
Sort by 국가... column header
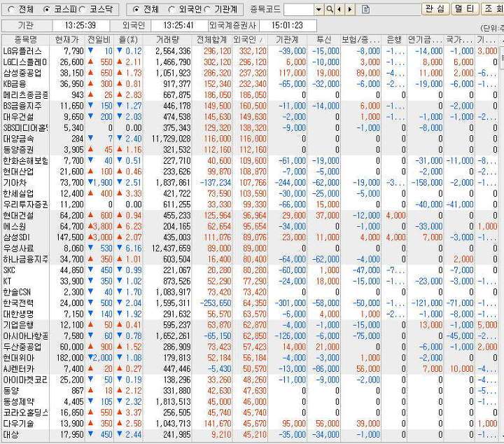(x=459, y=40)
